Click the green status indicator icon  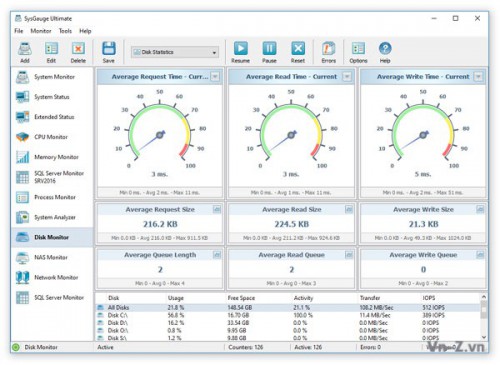tap(16, 348)
